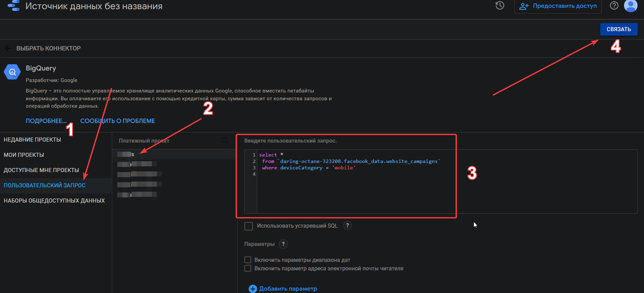The width and height of the screenshot is (644, 293).
Task: Open the user account avatar
Action: pos(630,5)
